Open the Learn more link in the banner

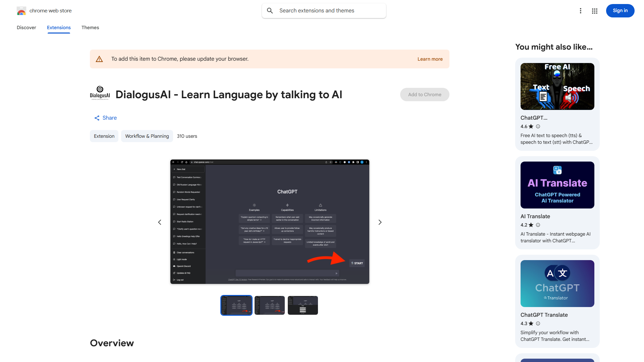click(430, 59)
